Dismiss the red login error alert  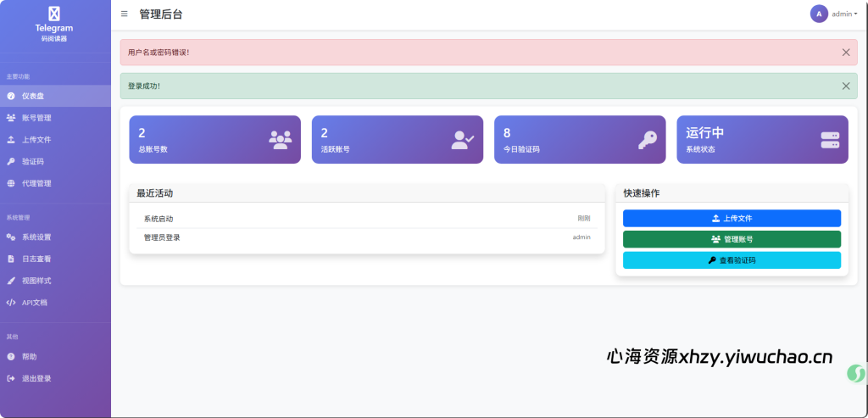pyautogui.click(x=845, y=53)
